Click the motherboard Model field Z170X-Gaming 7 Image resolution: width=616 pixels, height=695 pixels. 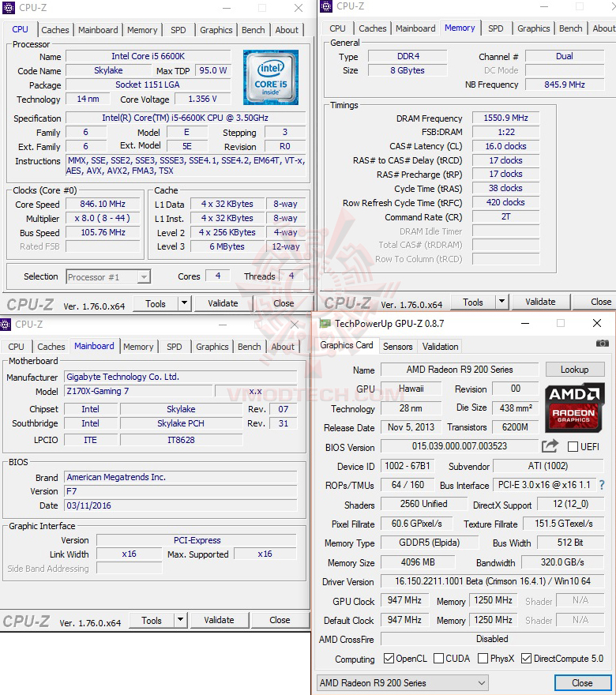pos(138,391)
